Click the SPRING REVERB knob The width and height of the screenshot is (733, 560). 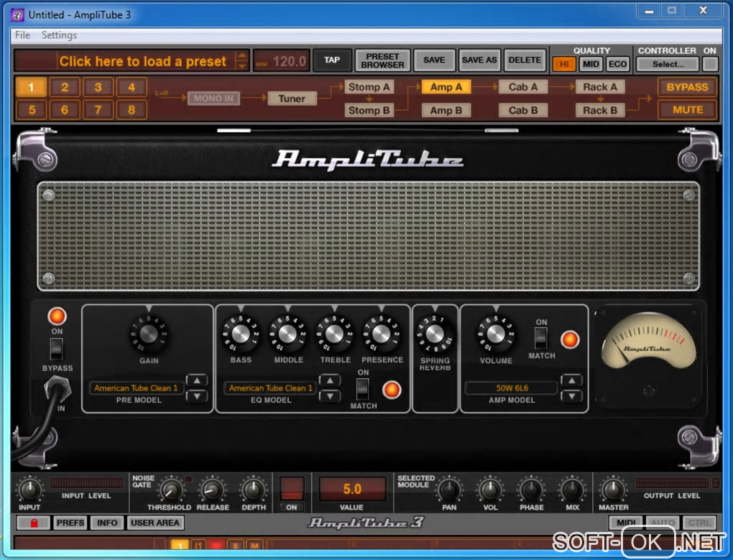coord(435,334)
